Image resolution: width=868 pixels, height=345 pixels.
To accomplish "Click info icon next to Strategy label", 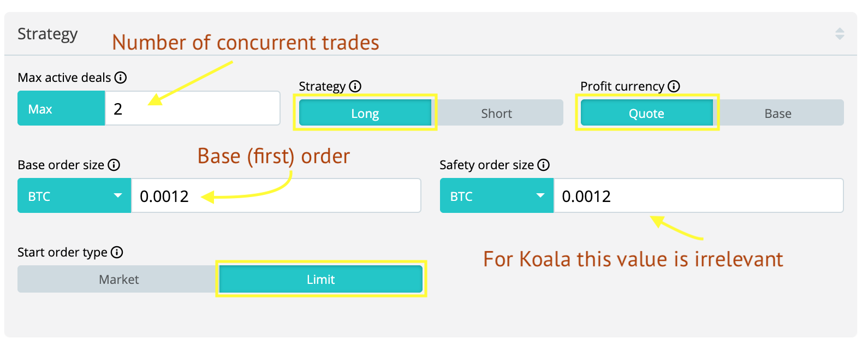I will 355,86.
